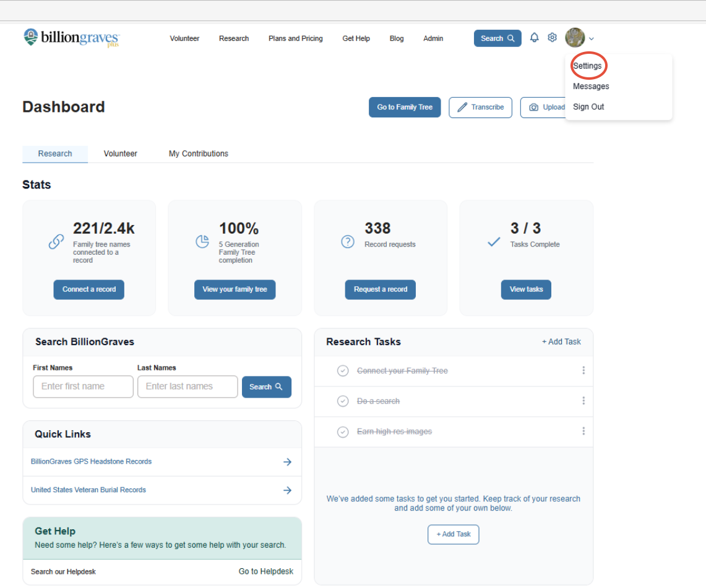Image resolution: width=706 pixels, height=588 pixels.
Task: Click arrow for Veteran Burial Records link
Action: pos(287,490)
